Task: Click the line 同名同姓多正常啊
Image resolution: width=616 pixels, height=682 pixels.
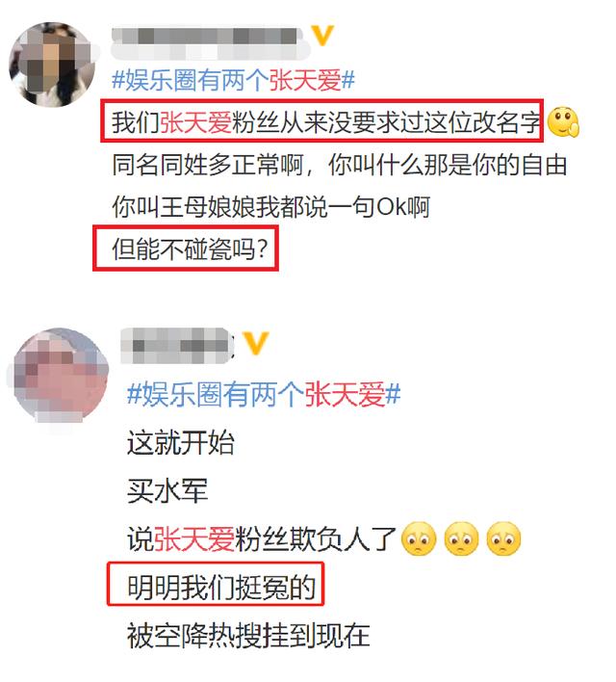Action: [x=207, y=165]
